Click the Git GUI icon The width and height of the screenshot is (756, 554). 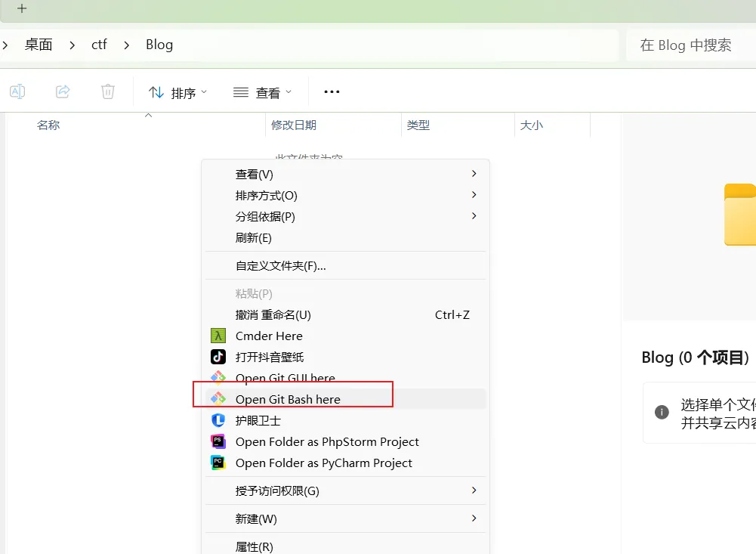218,378
